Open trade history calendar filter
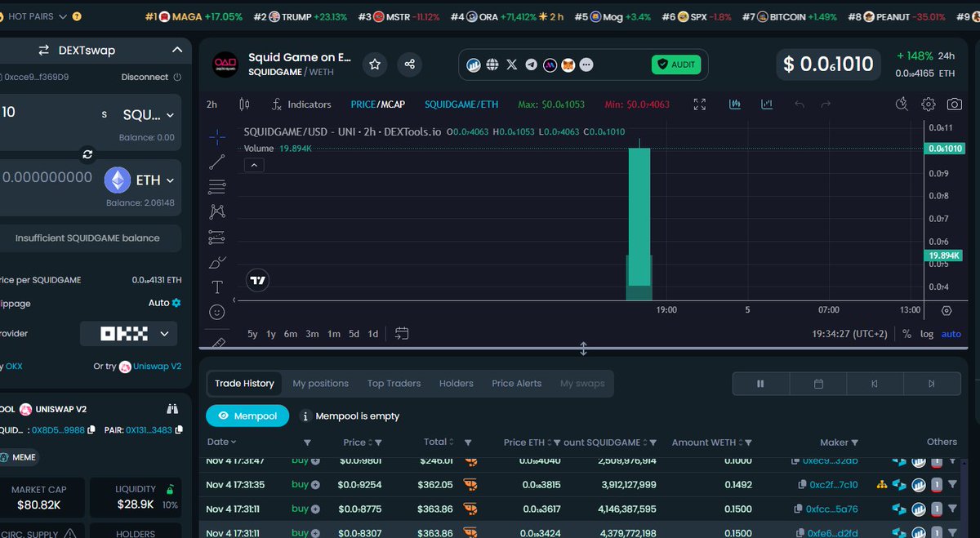 (818, 384)
